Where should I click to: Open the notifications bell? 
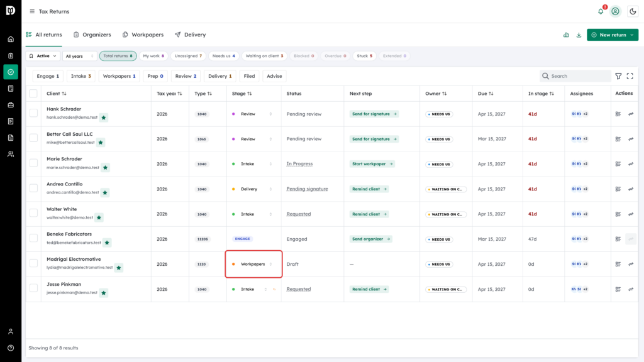point(601,11)
